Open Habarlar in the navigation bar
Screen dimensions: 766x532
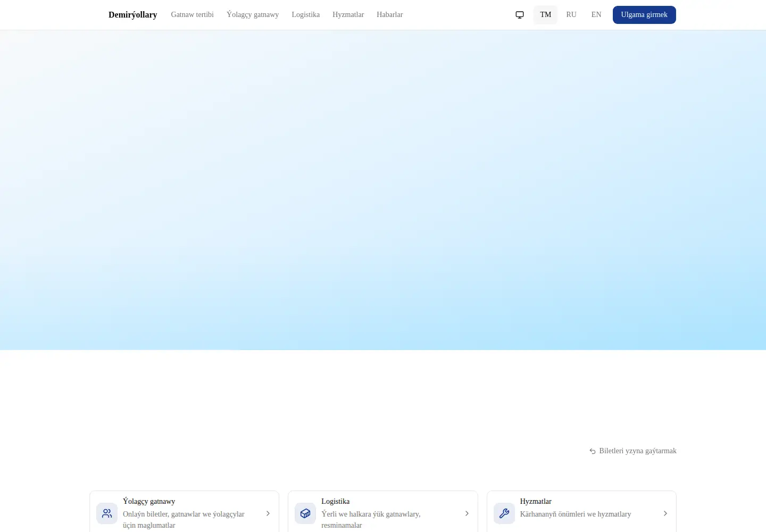[x=389, y=15]
